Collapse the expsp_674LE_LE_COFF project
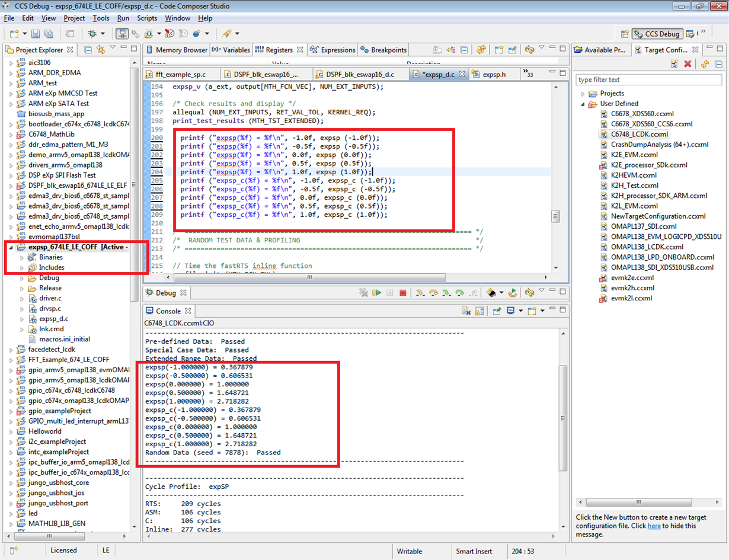Image resolution: width=729 pixels, height=560 pixels. click(11, 247)
